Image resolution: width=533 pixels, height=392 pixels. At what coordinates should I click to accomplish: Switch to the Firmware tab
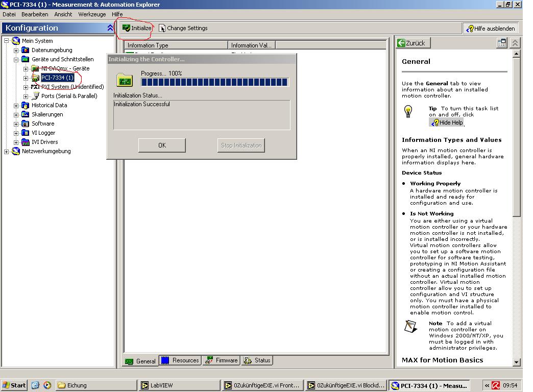pos(222,360)
